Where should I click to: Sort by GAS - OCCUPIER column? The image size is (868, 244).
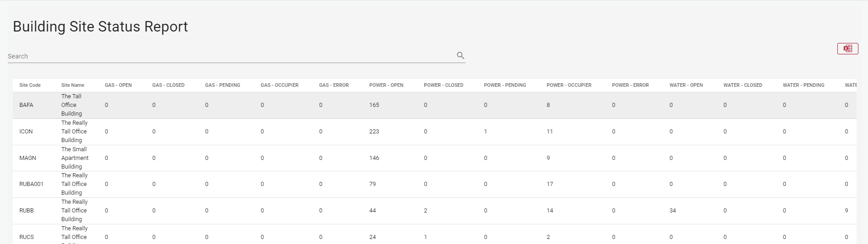279,85
